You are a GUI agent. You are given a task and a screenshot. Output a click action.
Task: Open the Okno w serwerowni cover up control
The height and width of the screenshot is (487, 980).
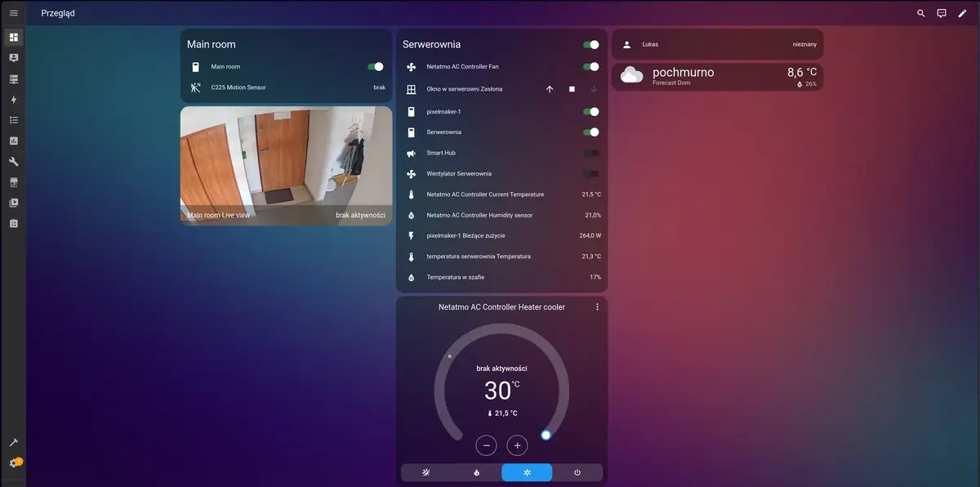(x=550, y=88)
